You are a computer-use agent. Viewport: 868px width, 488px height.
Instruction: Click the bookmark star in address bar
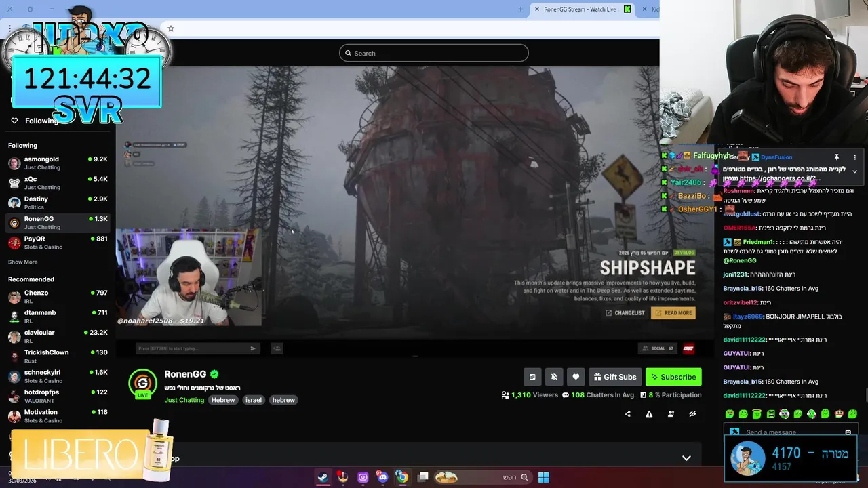[171, 28]
